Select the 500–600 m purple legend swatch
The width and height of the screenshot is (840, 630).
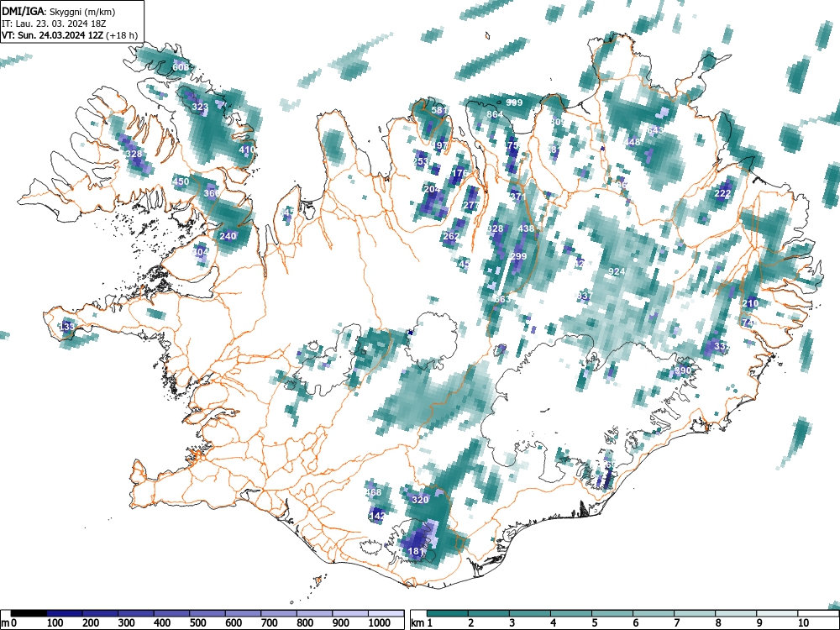click(x=207, y=613)
